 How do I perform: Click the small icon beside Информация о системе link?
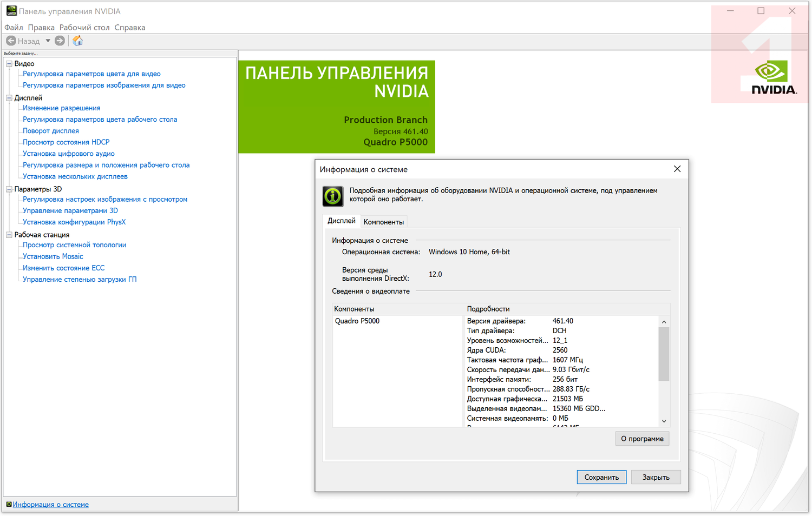[x=9, y=505]
